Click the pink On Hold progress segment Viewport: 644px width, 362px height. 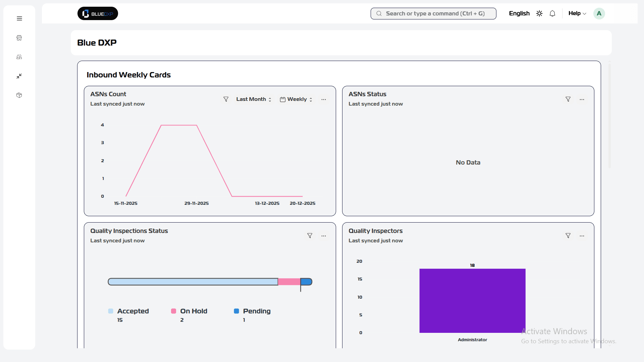click(x=288, y=282)
